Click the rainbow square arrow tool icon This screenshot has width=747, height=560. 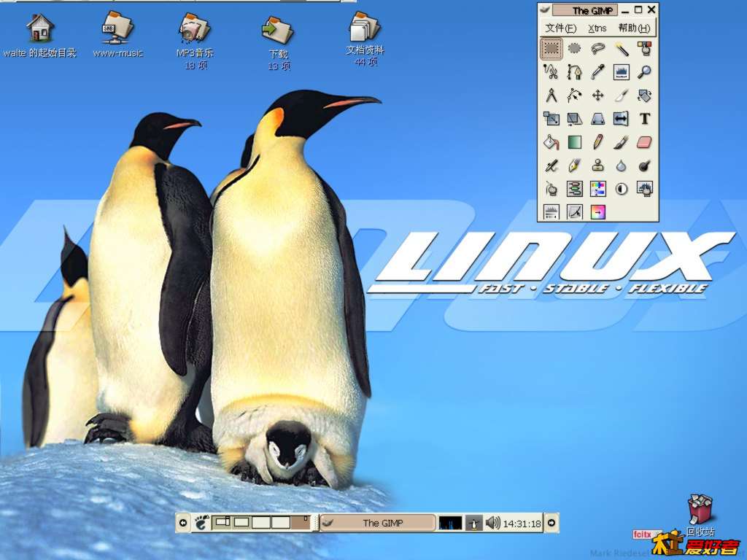[x=598, y=212]
